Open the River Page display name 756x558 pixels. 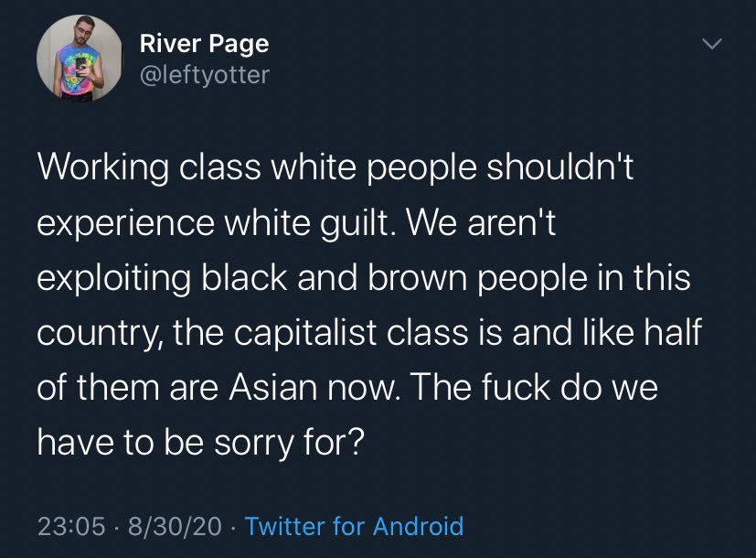coord(204,43)
